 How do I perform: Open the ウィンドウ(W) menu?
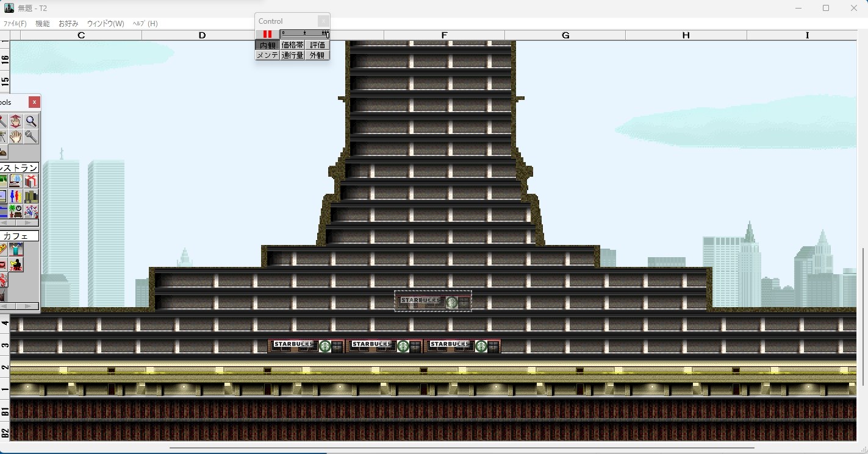(106, 24)
